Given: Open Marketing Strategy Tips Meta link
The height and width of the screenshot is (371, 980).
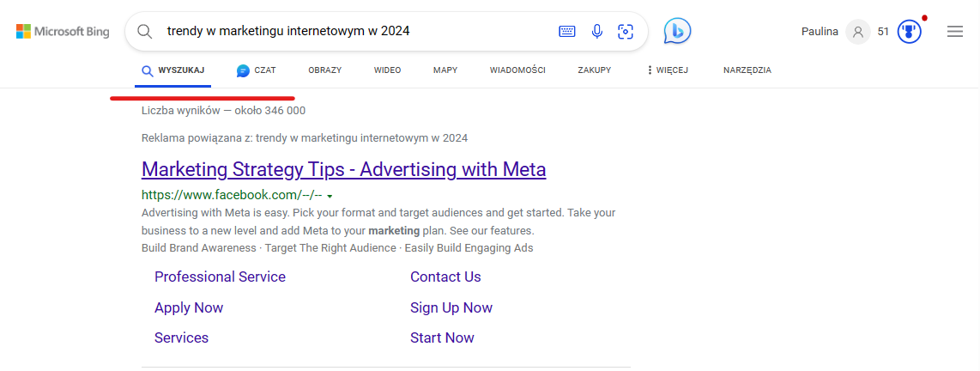Looking at the screenshot, I should click(344, 169).
